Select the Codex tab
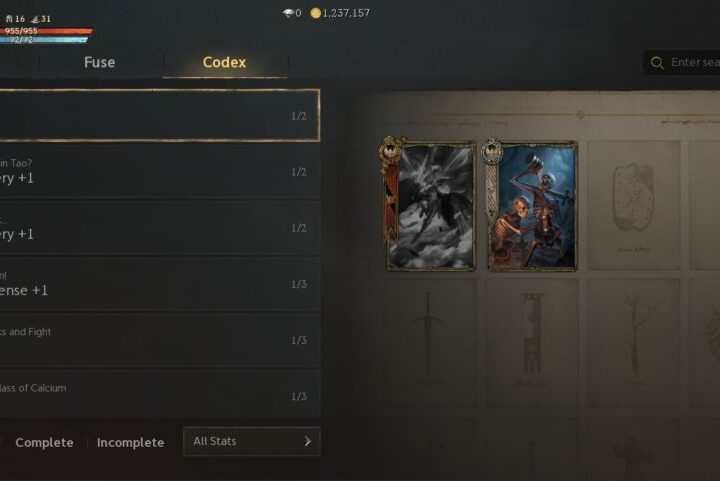Image resolution: width=720 pixels, height=481 pixels. pos(225,62)
